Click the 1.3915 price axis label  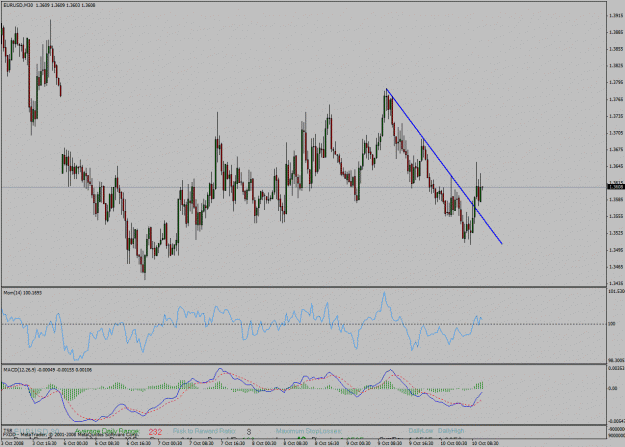click(x=616, y=16)
